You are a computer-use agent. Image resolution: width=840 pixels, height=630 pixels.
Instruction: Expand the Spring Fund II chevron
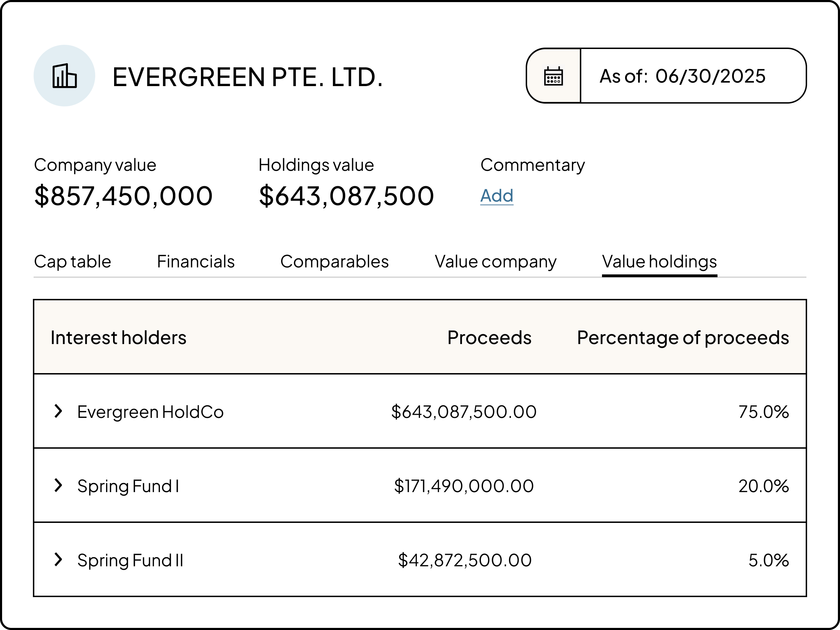coord(58,559)
